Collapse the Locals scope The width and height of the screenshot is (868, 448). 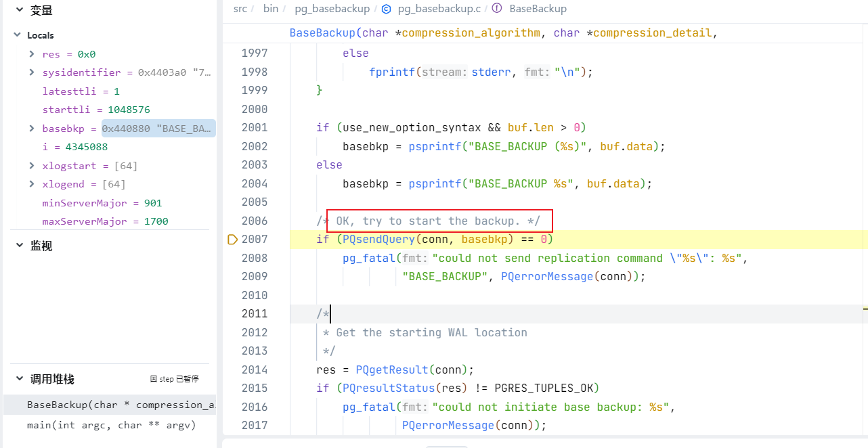click(18, 35)
